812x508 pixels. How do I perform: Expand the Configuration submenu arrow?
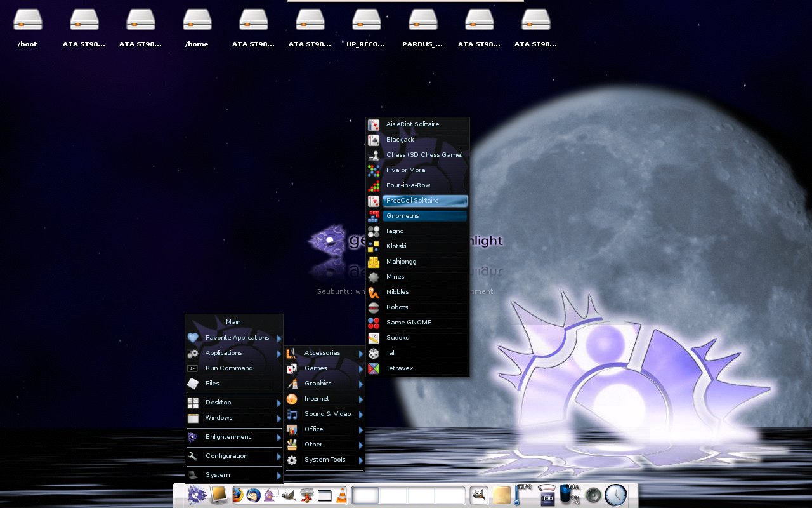(278, 457)
